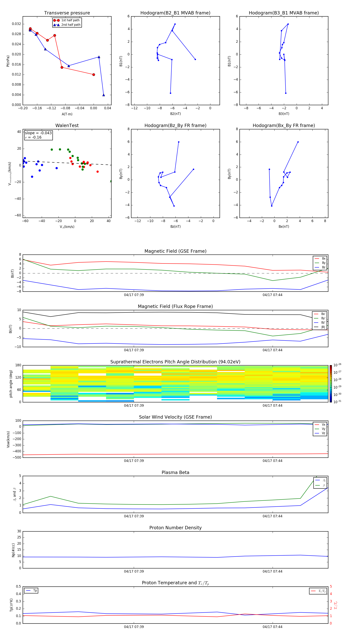Click the 'Bx(nT)' x-axis label
Image resolution: width=351 pixels, height=644 pixels.
pyautogui.click(x=284, y=227)
